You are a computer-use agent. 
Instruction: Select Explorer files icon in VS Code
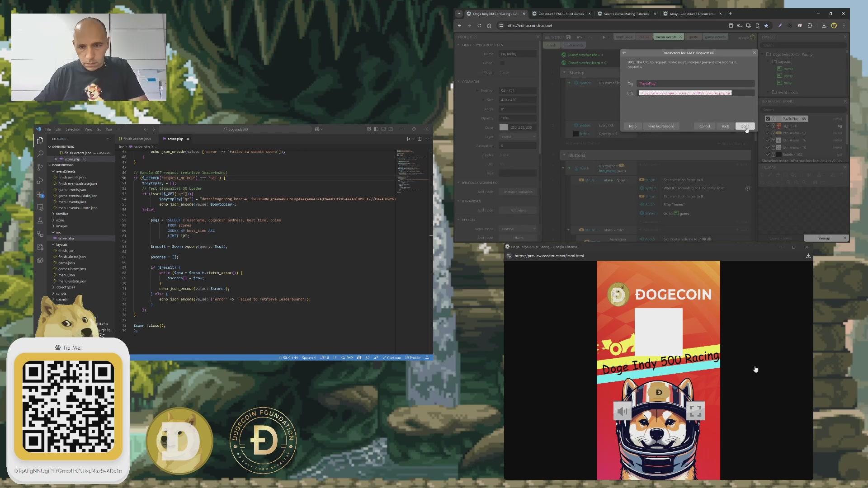click(40, 141)
